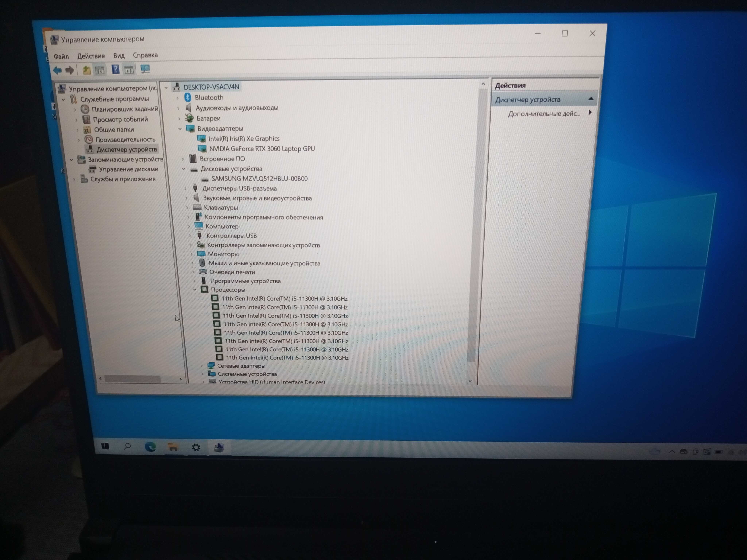Click the SAMSUNG MZVLQ512HBLU disk icon
747x560 pixels.
pyautogui.click(x=205, y=179)
